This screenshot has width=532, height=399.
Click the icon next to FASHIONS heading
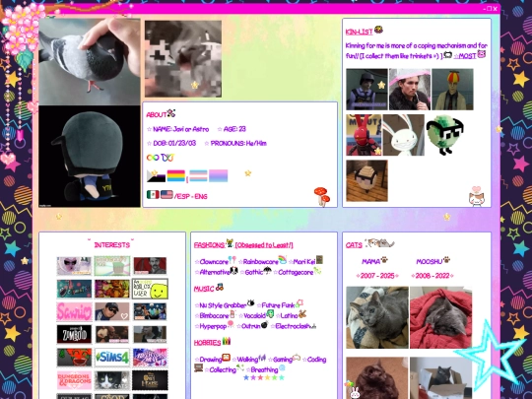click(x=230, y=243)
